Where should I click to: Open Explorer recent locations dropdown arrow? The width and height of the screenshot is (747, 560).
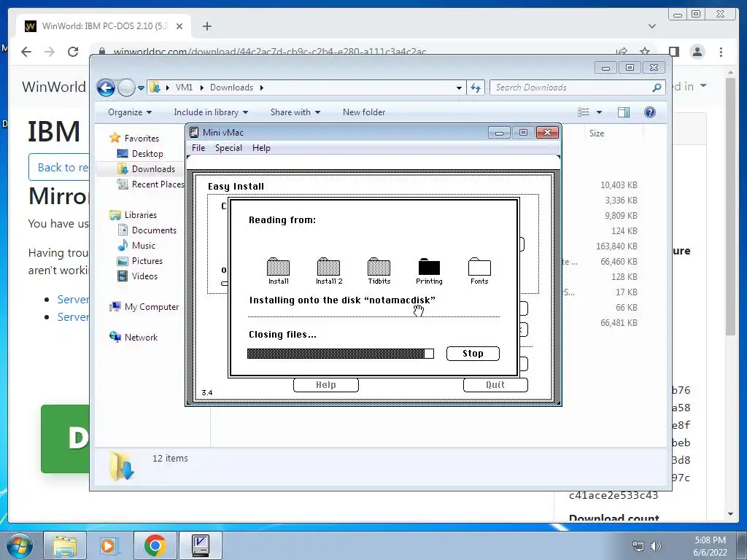click(x=141, y=88)
